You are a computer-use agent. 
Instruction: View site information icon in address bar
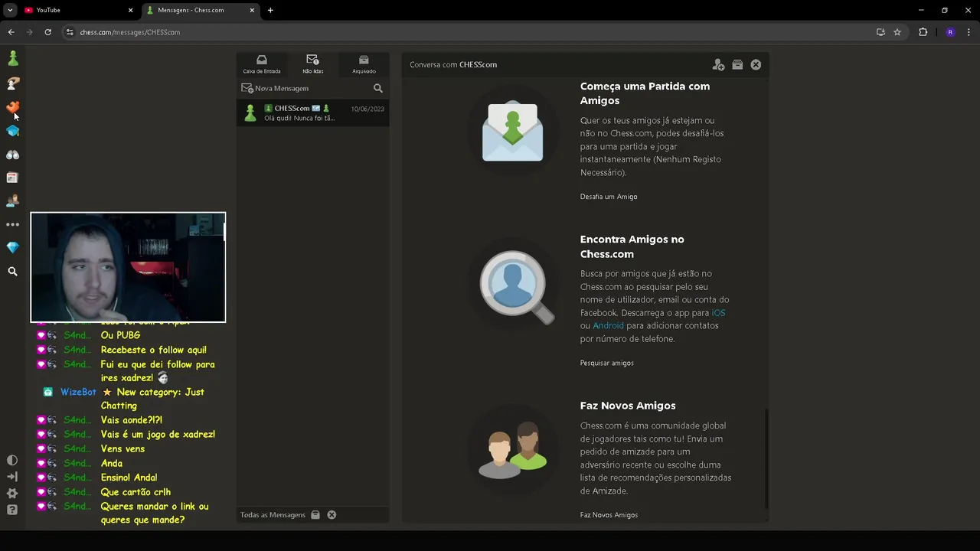(70, 32)
